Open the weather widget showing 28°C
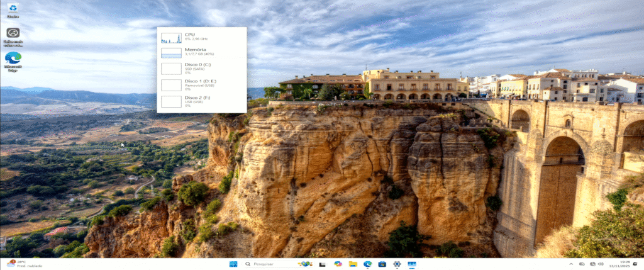This screenshot has width=644, height=270. coord(25,264)
